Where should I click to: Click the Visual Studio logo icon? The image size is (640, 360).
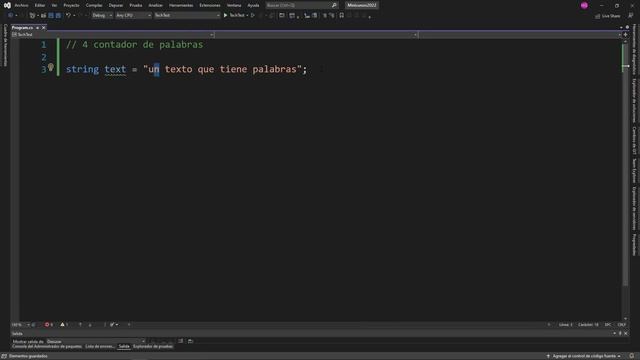click(x=7, y=5)
